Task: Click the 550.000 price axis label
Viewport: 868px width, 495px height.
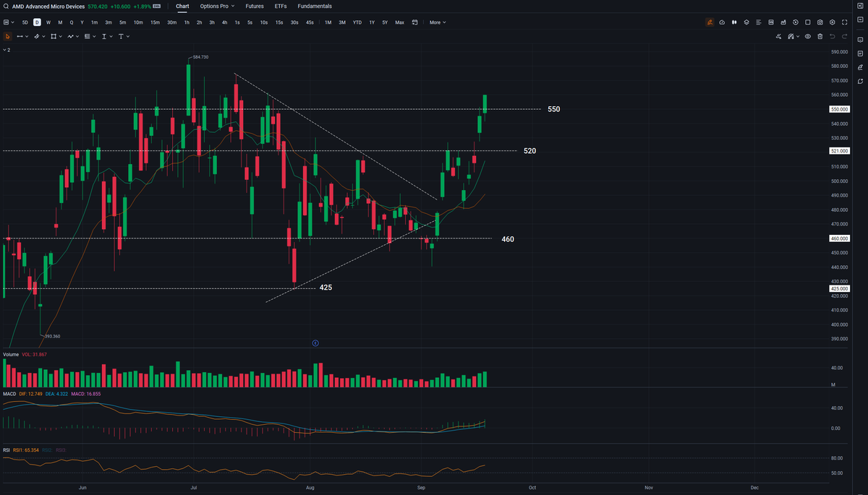Action: click(839, 109)
